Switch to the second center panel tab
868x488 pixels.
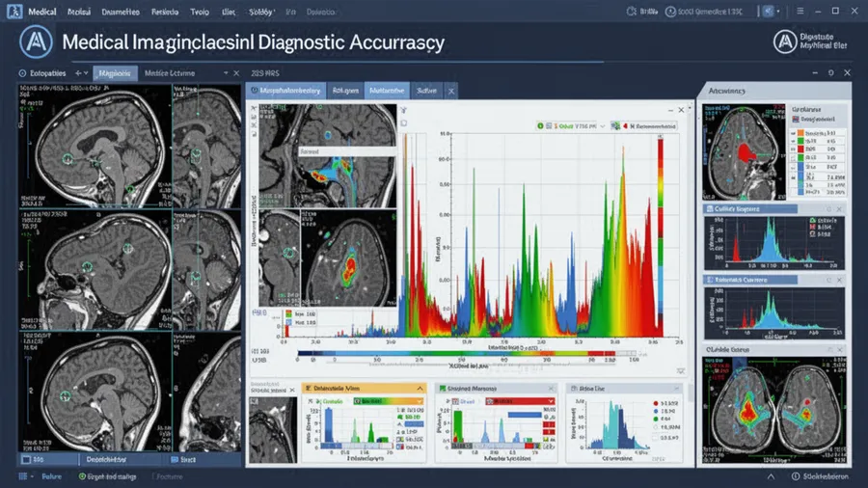[x=345, y=91]
